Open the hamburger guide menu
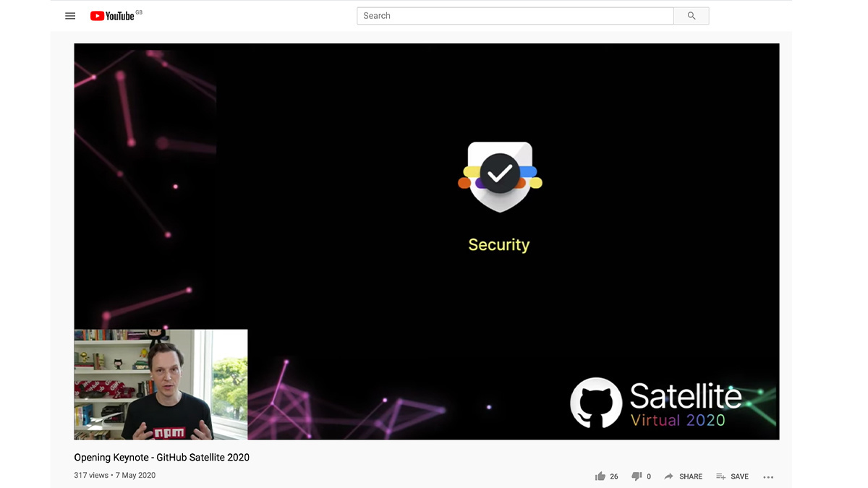This screenshot has height=488, width=868. tap(70, 16)
